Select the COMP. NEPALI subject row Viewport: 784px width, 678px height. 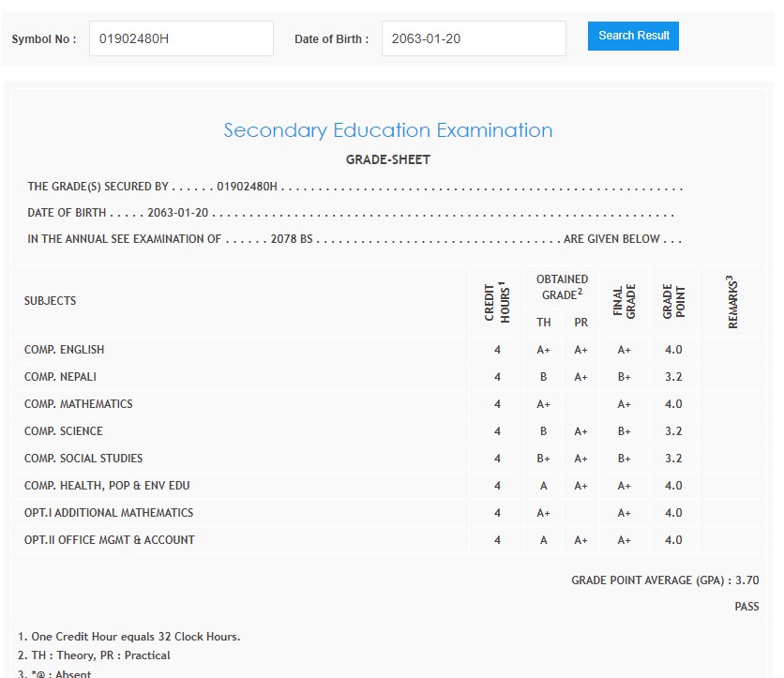click(x=61, y=377)
